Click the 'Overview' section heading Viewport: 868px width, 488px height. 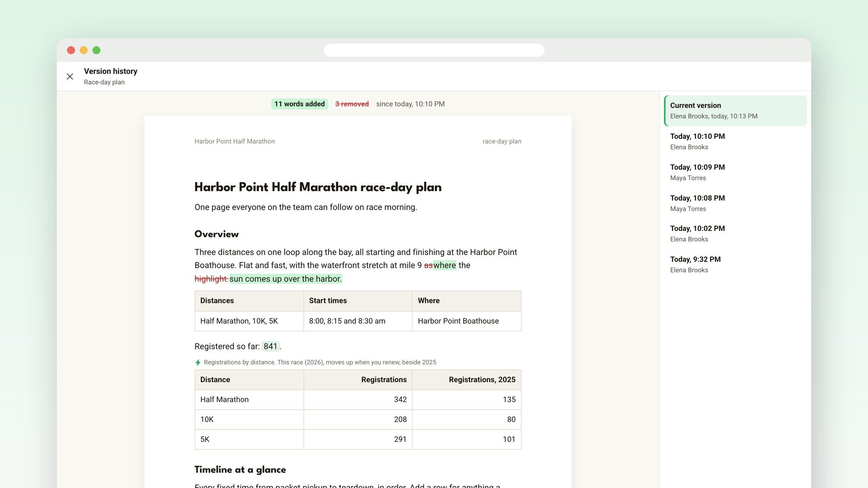217,234
